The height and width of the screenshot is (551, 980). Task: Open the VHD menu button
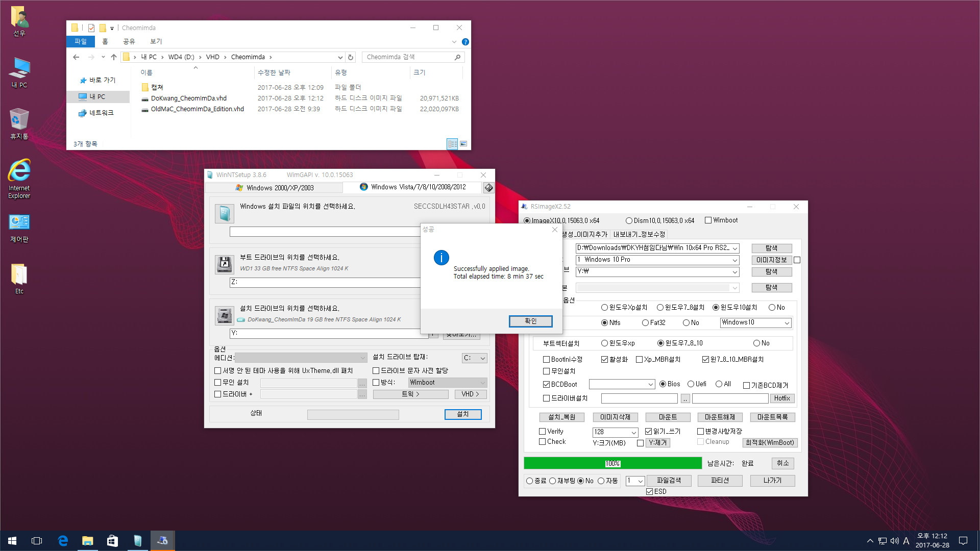tap(470, 394)
